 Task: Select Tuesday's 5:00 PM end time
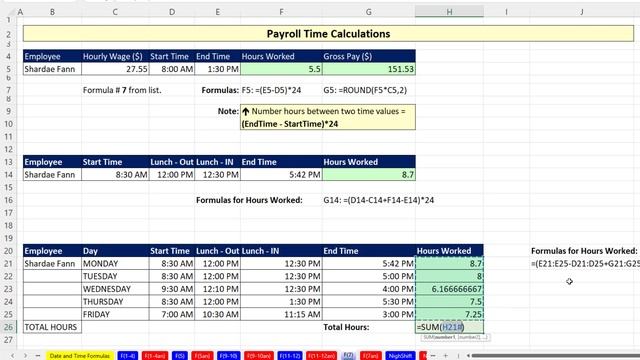pyautogui.click(x=369, y=276)
